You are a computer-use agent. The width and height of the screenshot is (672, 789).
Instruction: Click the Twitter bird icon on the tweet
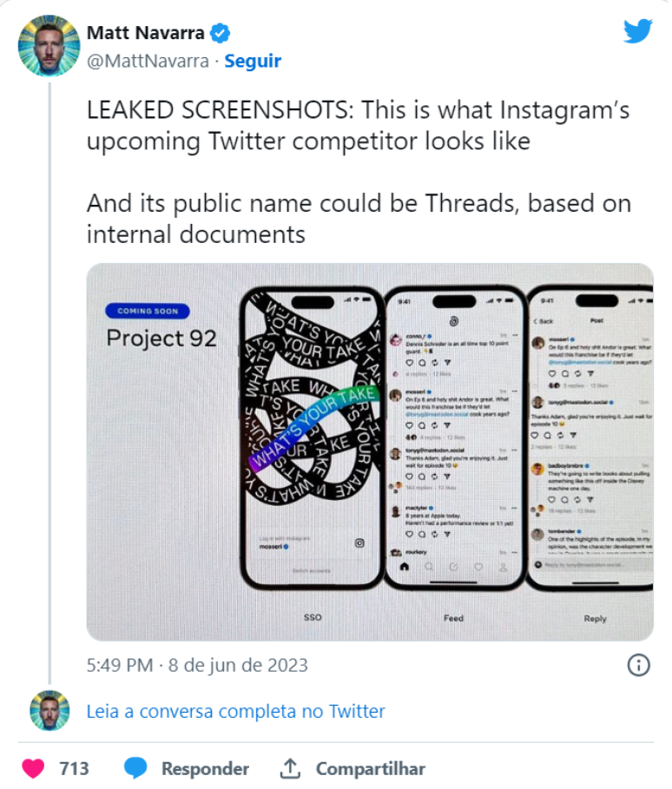639,30
